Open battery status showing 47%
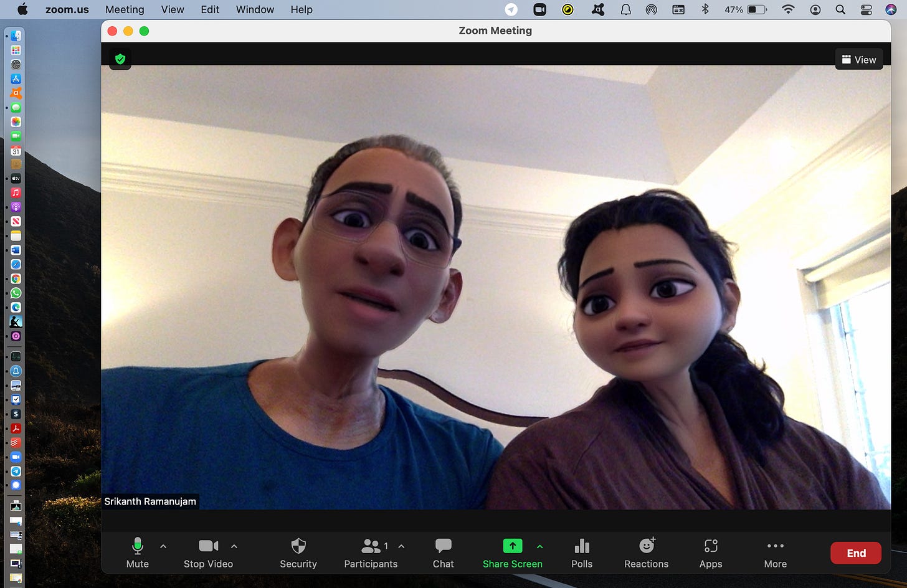The image size is (907, 588). [746, 9]
